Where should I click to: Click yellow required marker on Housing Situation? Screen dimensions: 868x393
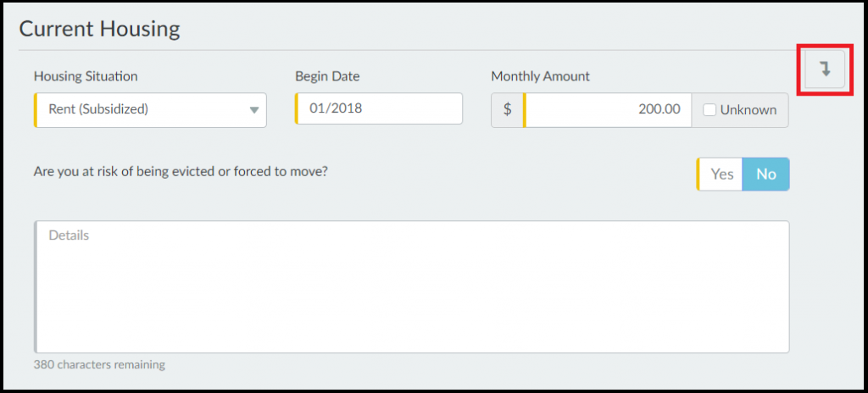(36, 110)
